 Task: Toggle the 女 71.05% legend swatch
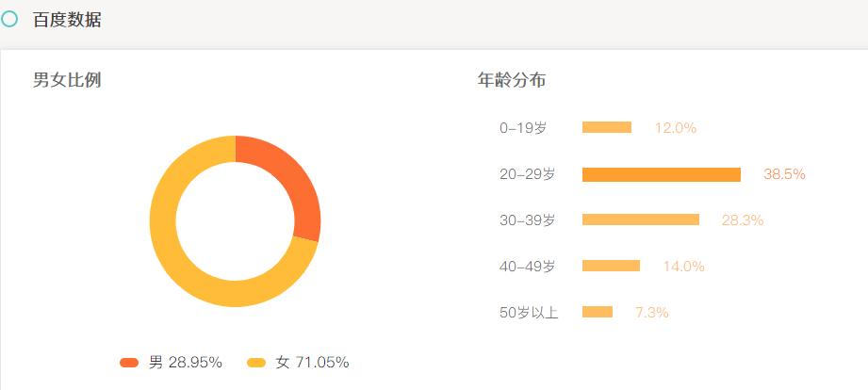pyautogui.click(x=256, y=363)
